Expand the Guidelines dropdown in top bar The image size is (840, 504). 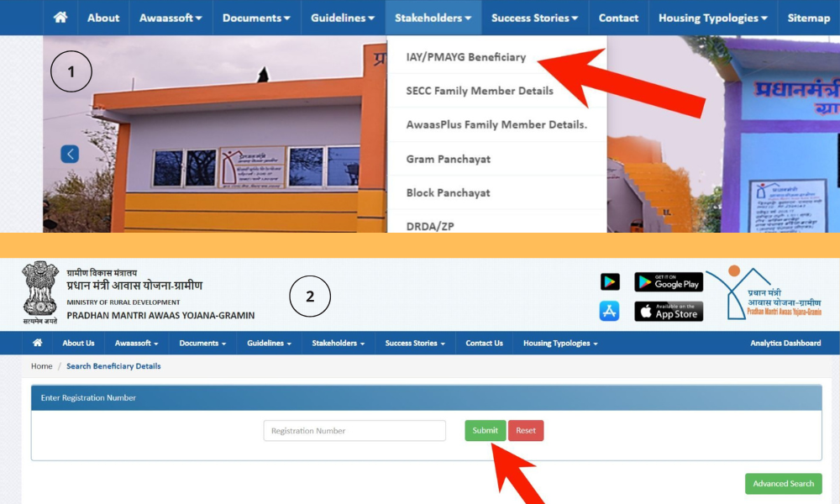(343, 18)
